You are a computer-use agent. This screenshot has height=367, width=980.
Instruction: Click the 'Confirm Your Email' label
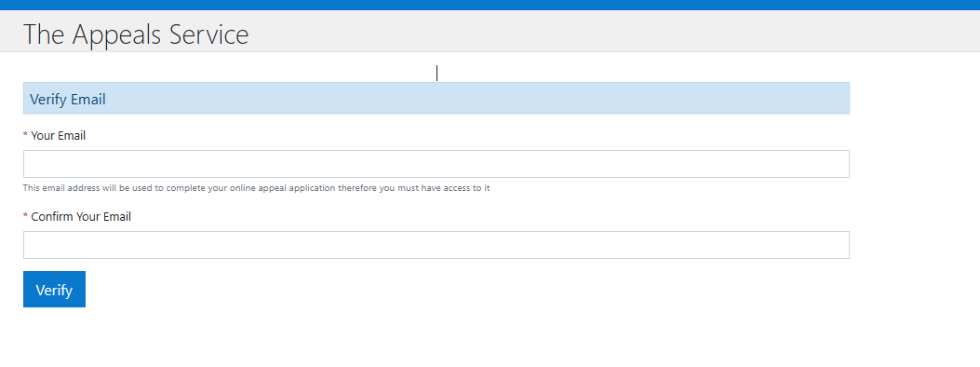pyautogui.click(x=81, y=217)
